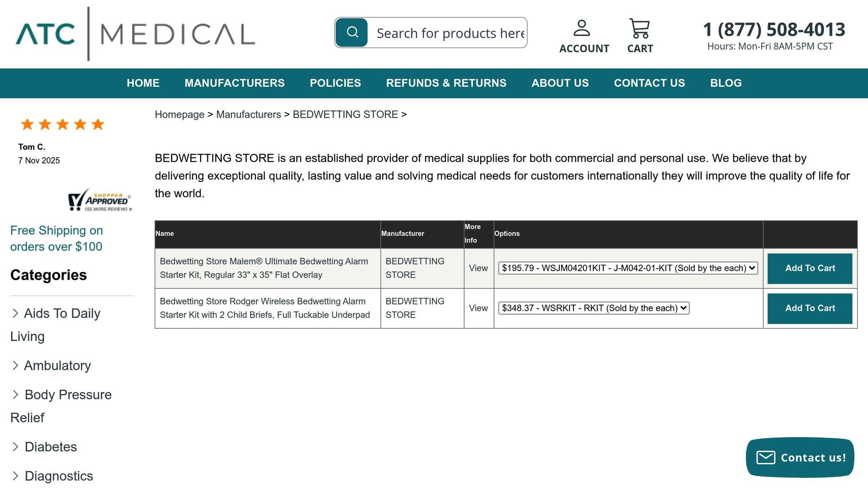The height and width of the screenshot is (488, 868).
Task: Click the five-star rating icons
Action: (x=62, y=125)
